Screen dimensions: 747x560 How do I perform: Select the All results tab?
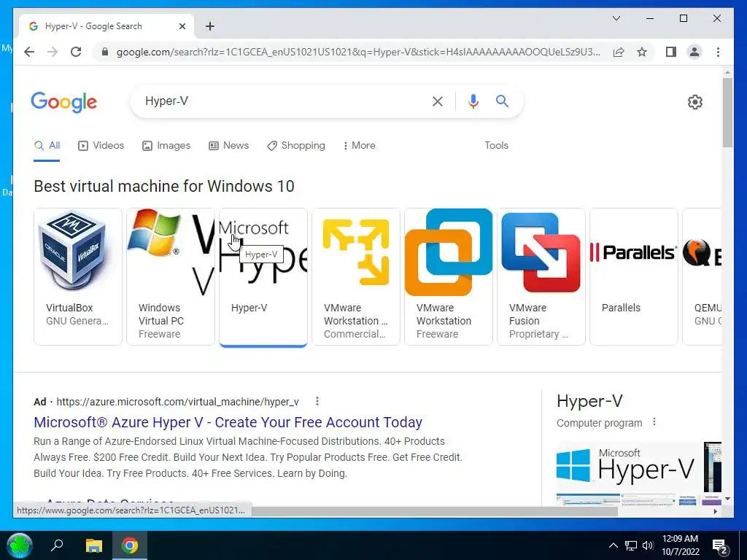[x=47, y=146]
